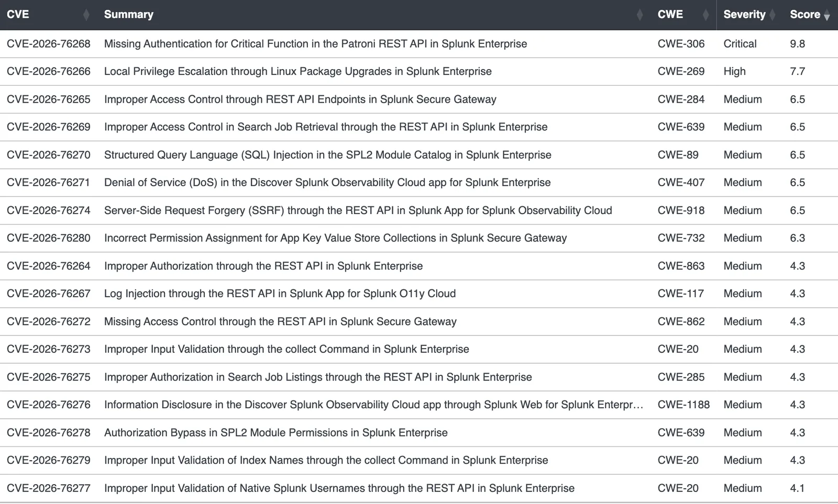Select CVE-2026-76269 identifier
838x504 pixels.
(49, 127)
